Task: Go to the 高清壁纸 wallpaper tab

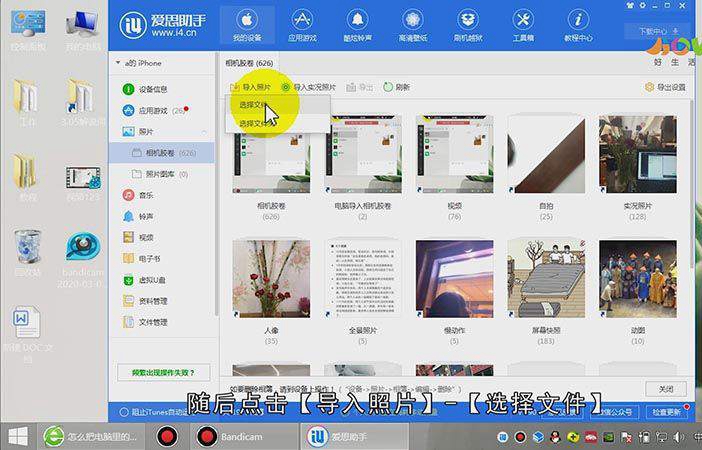Action: [412, 27]
